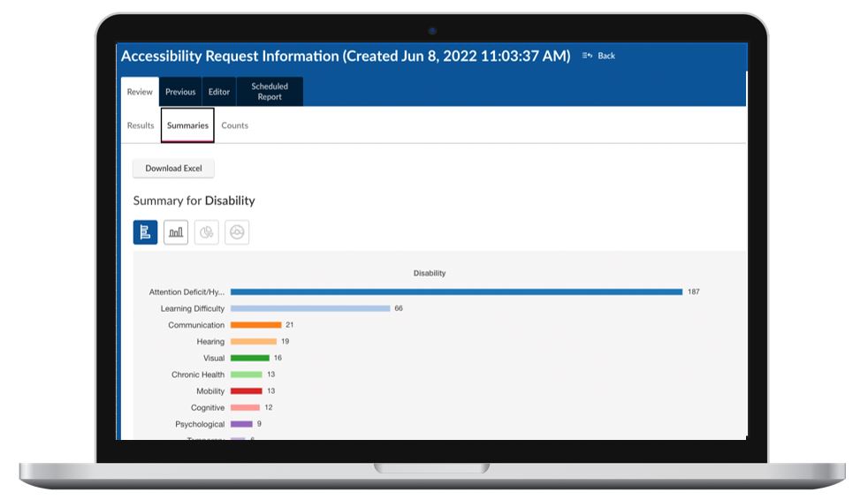Select the horizontal bar chart view icon
Screen dimensions: 868x500
pyautogui.click(x=145, y=232)
